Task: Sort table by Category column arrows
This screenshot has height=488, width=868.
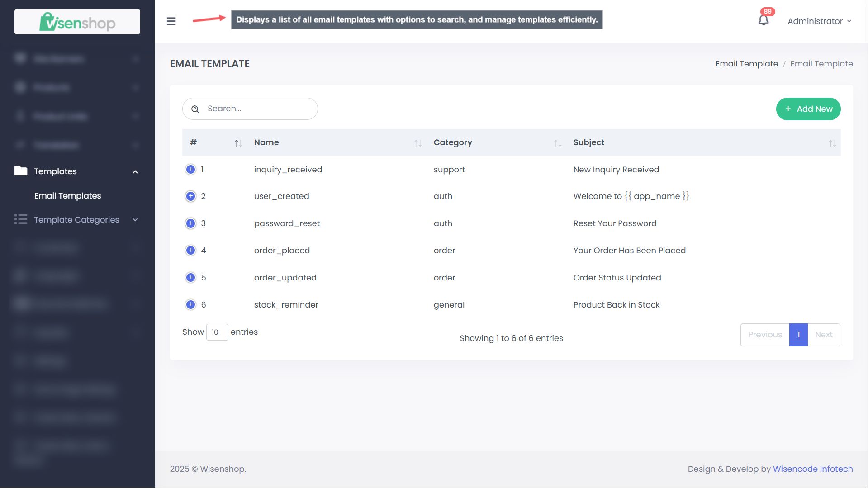Action: pos(558,143)
